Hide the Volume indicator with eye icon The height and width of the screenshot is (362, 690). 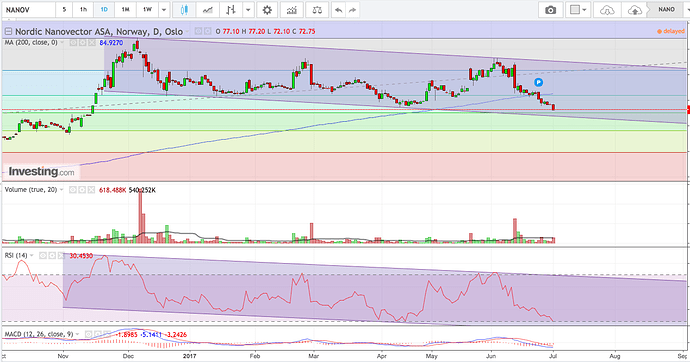click(x=73, y=190)
